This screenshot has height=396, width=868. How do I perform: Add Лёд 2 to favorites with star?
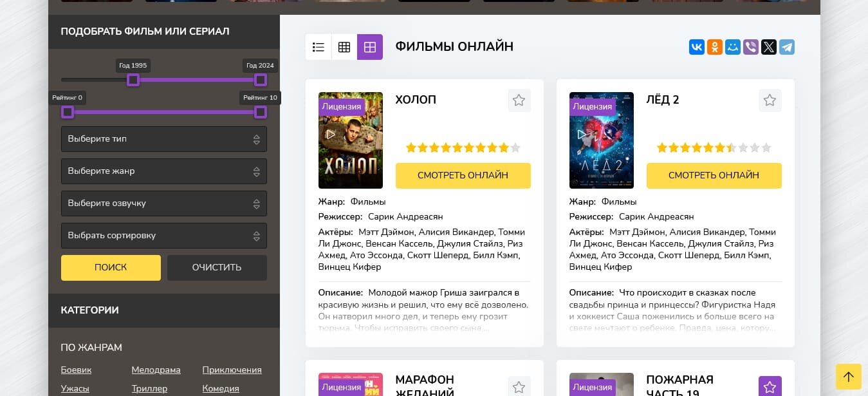770,100
